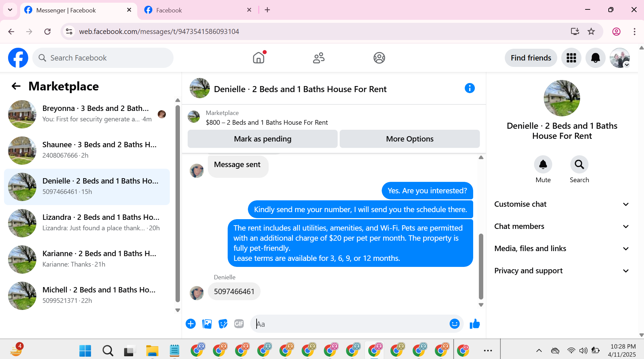Viewport: 644px width, 359px height.
Task: Go back in browser history
Action: point(11,32)
